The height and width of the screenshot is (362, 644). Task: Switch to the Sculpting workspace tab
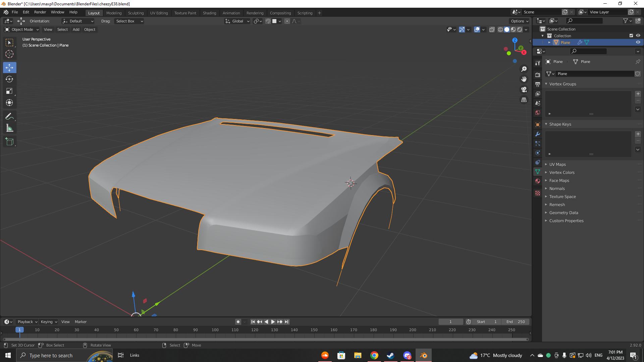coord(136,13)
